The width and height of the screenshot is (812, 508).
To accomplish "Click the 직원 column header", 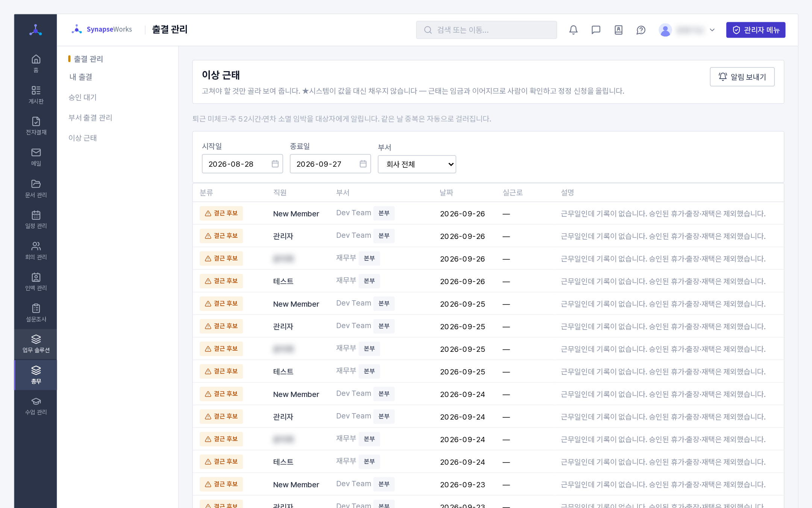I will pyautogui.click(x=280, y=193).
